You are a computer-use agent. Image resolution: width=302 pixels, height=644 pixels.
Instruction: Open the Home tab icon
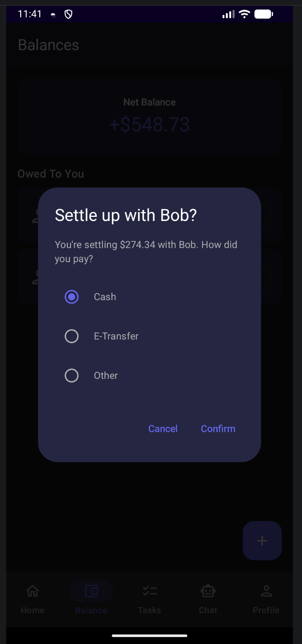tap(33, 591)
